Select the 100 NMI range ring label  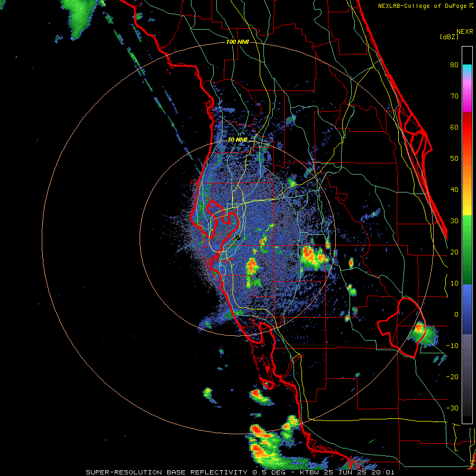(237, 42)
